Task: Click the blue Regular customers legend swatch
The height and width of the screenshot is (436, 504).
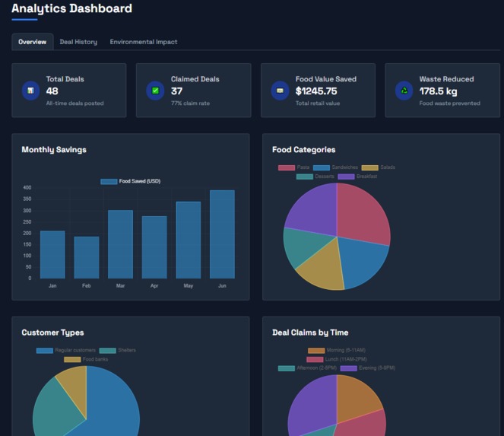Action: (x=45, y=351)
